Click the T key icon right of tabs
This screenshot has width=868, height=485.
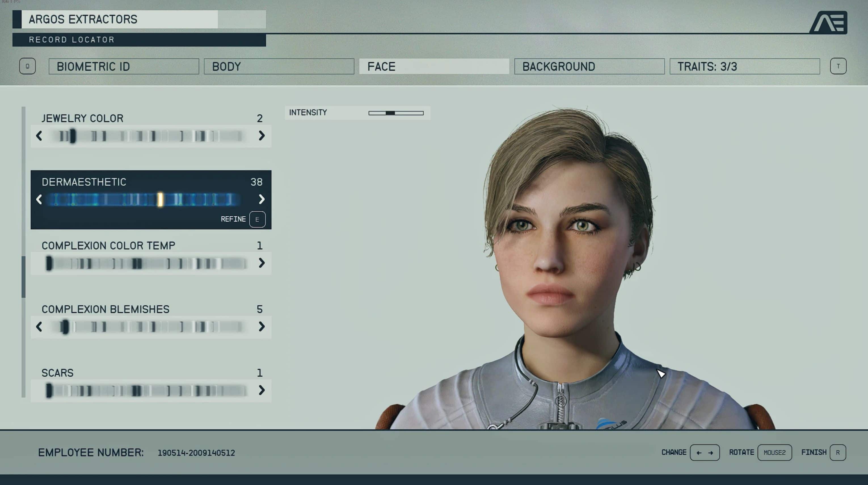point(838,66)
